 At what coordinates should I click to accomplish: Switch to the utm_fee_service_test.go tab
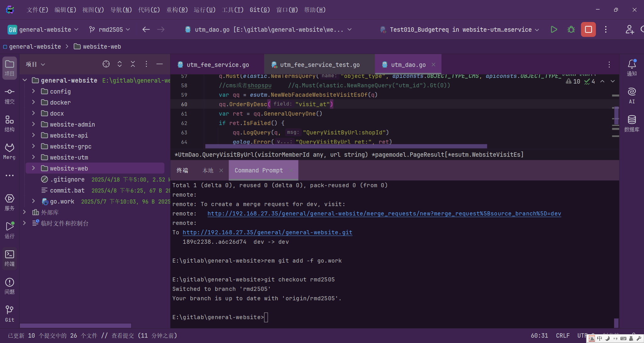coord(319,65)
